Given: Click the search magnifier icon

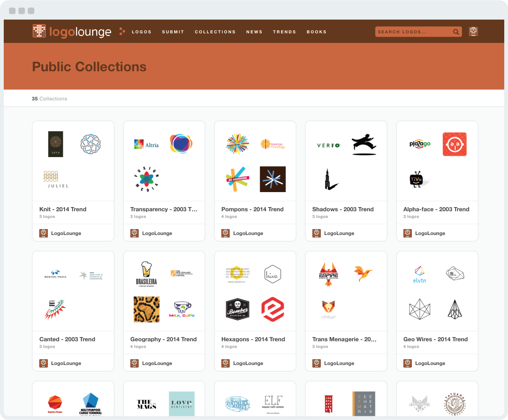Looking at the screenshot, I should tap(456, 32).
